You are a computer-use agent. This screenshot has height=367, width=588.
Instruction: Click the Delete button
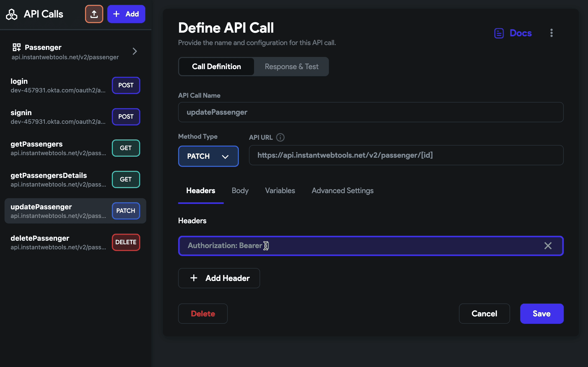[202, 314]
